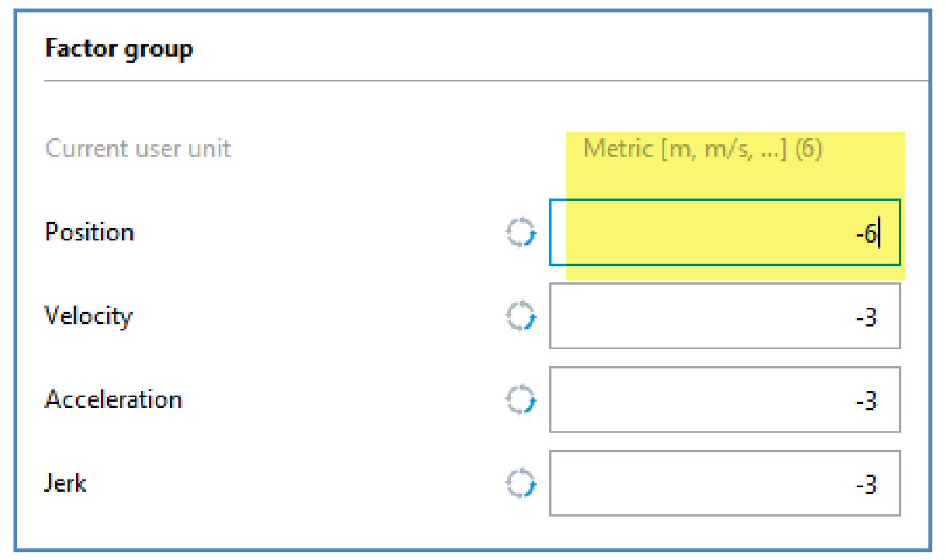
Task: Focus the Position factor input field
Action: [725, 233]
